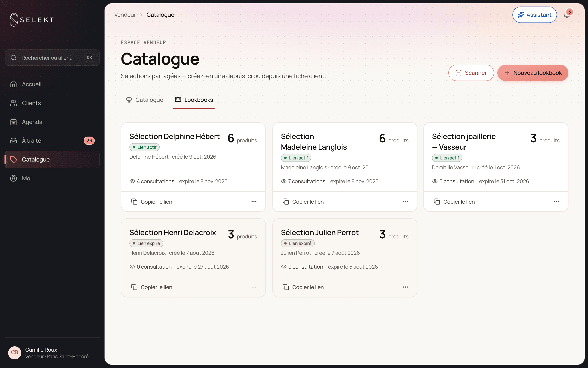This screenshot has width=588, height=368.
Task: Open Sélection Julien Perrot title
Action: coord(320,233)
